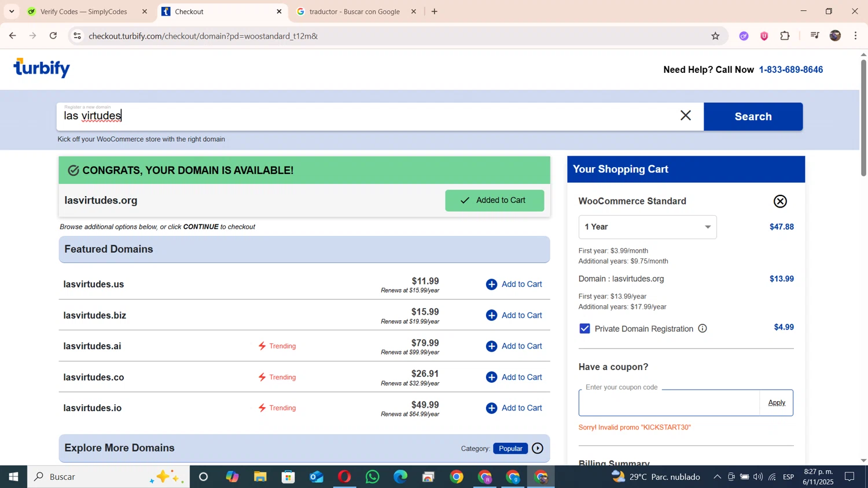Click the page vertical scrollbar
The height and width of the screenshot is (488, 868).
(863, 119)
